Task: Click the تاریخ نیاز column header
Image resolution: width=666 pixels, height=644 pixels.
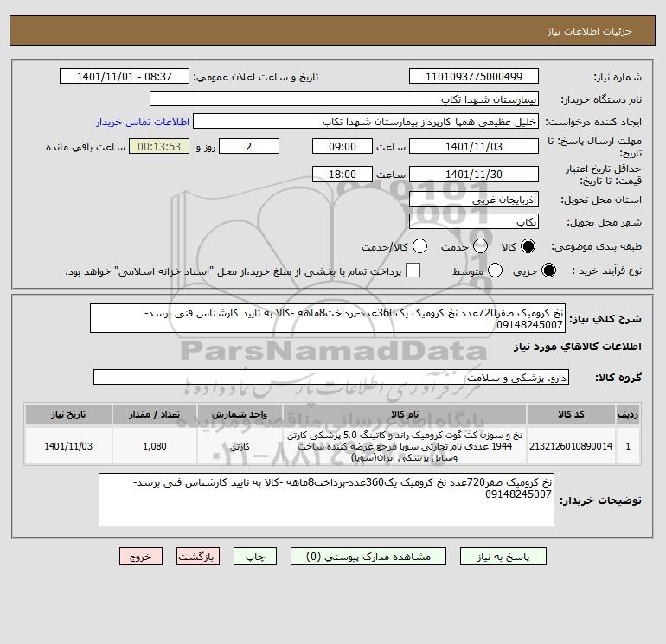Action: [68, 414]
